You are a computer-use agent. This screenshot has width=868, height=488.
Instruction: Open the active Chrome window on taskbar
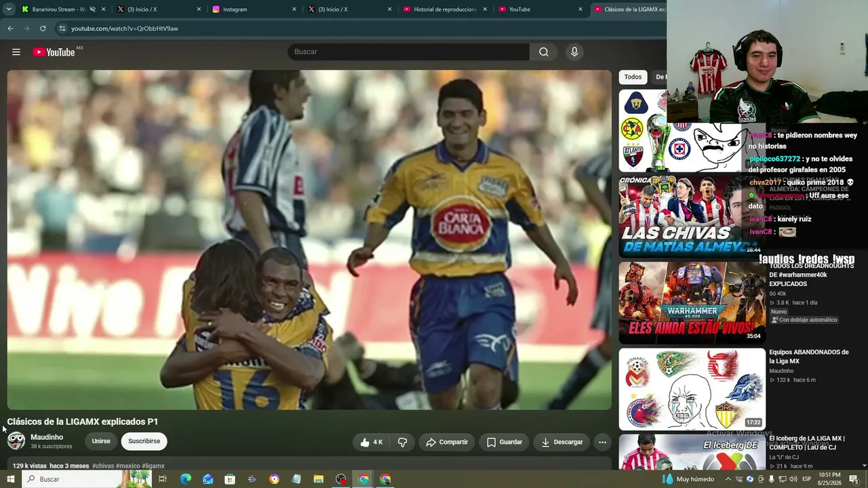(x=363, y=479)
